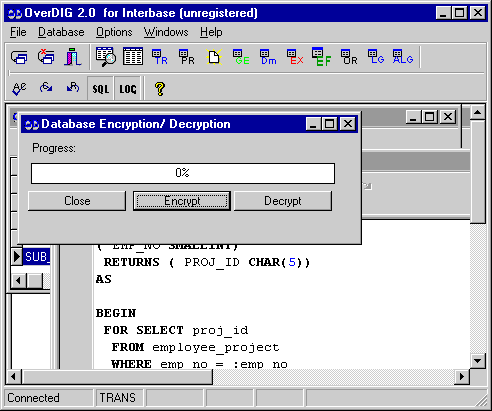Image resolution: width=492 pixels, height=411 pixels.
Task: Maximize the background child window
Action: [x=430, y=117]
